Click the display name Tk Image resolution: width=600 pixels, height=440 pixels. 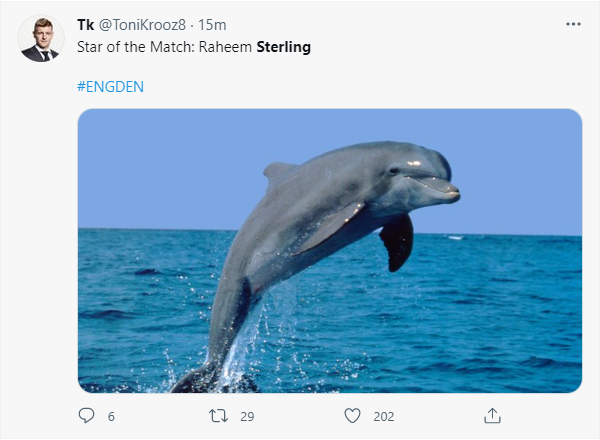86,25
